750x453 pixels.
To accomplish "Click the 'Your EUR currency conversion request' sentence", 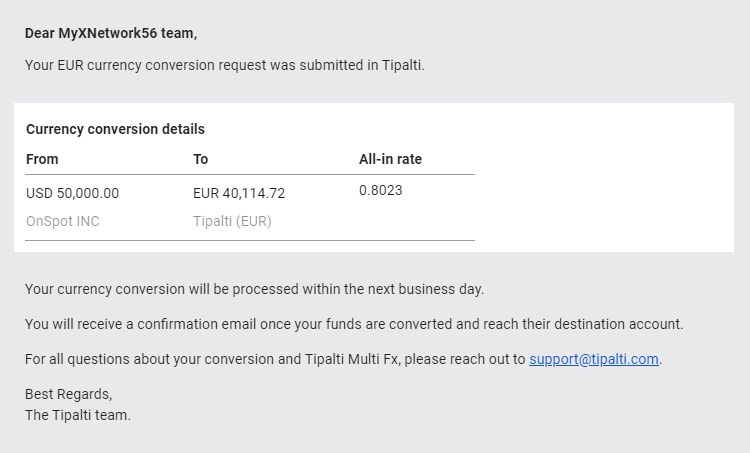I will (x=225, y=65).
